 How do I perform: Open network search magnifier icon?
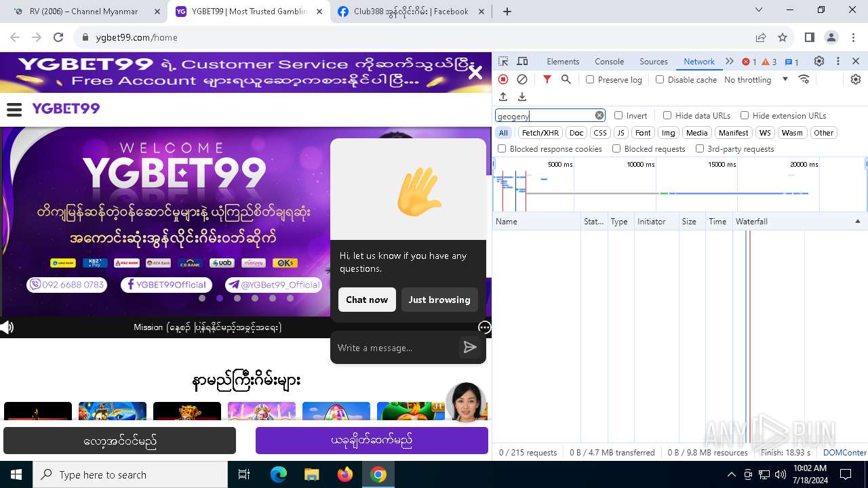566,79
